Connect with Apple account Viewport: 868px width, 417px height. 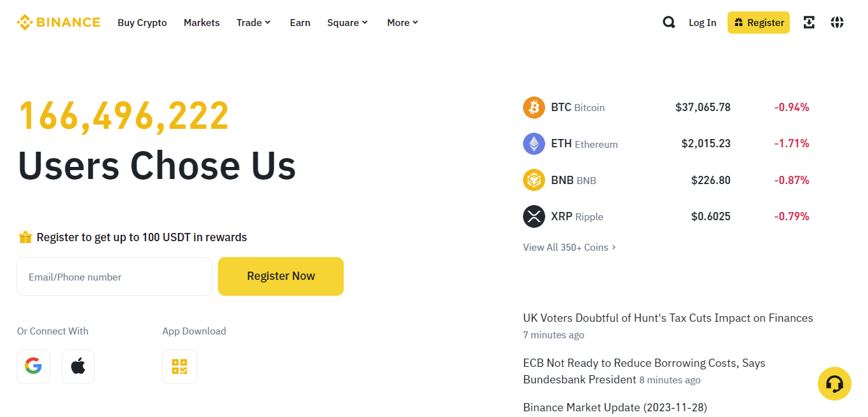[x=78, y=366]
